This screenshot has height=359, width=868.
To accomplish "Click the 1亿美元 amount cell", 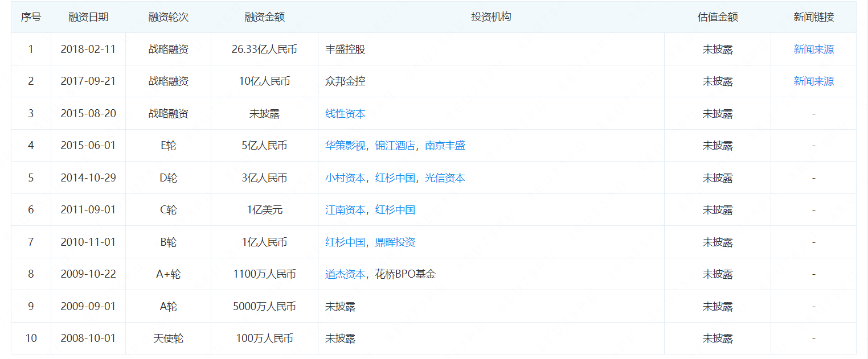I will point(264,210).
